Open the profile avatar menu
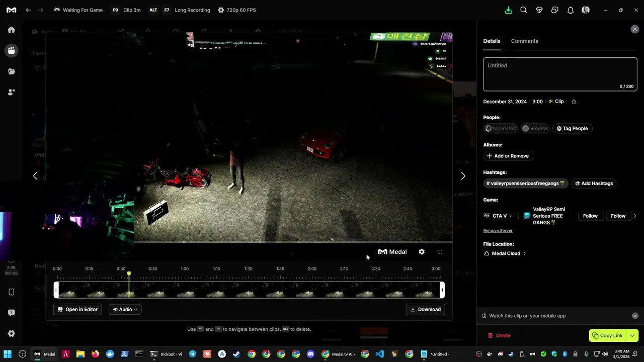The image size is (644, 362). 586,10
